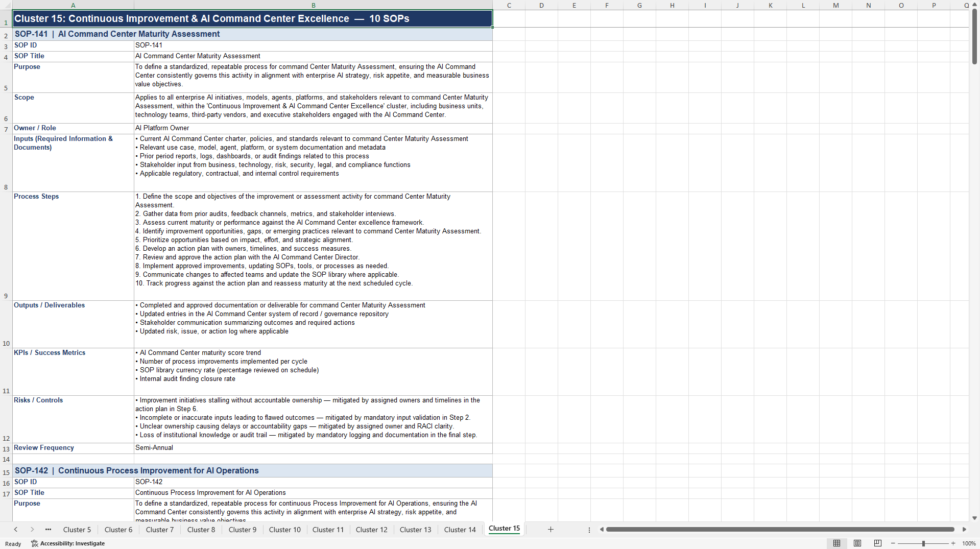The height and width of the screenshot is (549, 980).
Task: Click 'Inputs (Required Information & Documents)' cell
Action: point(73,163)
